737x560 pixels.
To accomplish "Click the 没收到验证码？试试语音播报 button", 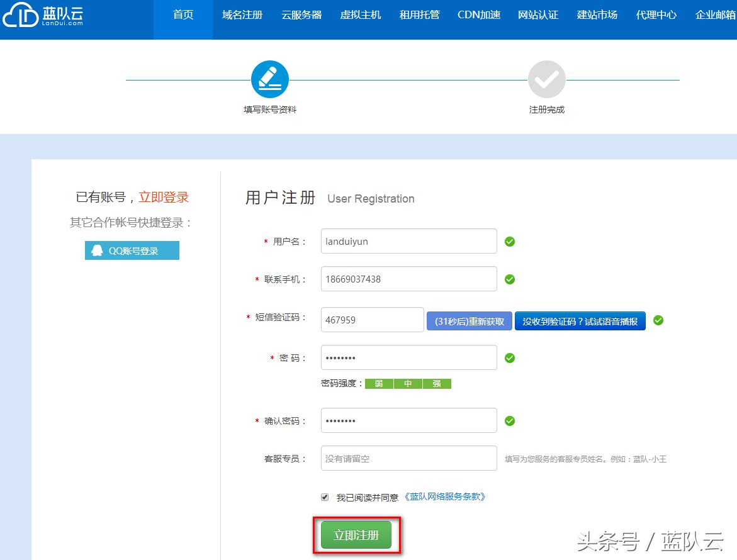I will coord(580,320).
